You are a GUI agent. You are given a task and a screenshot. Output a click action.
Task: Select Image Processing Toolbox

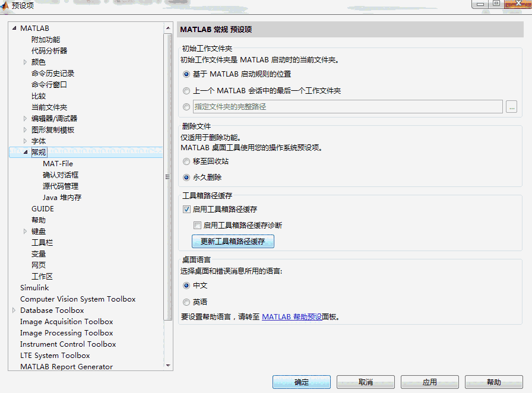(x=66, y=333)
